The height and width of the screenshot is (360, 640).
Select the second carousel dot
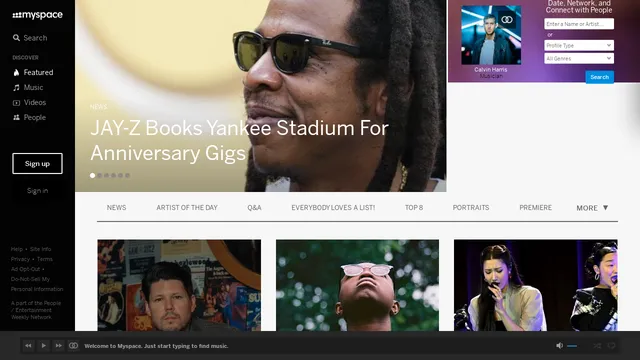(100, 176)
